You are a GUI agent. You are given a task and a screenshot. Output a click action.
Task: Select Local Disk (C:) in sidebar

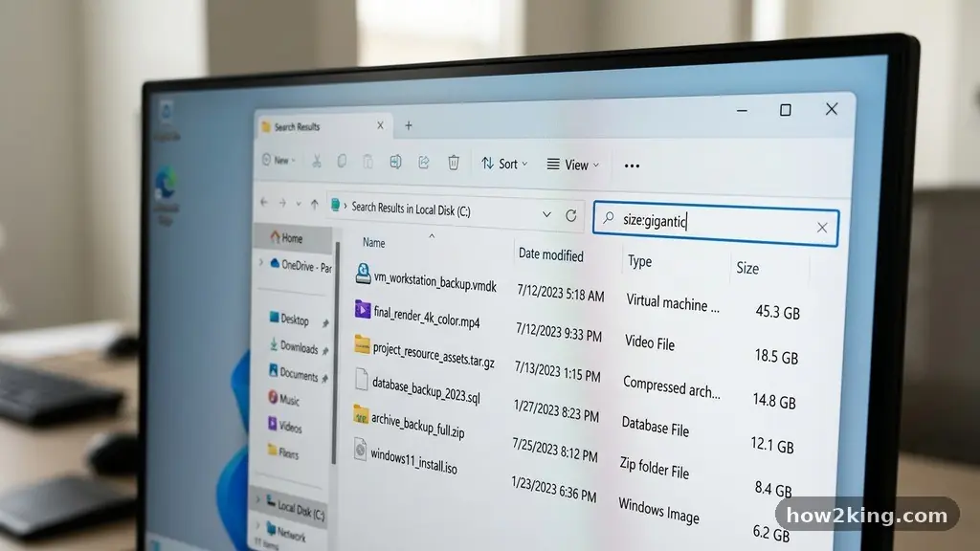(296, 507)
